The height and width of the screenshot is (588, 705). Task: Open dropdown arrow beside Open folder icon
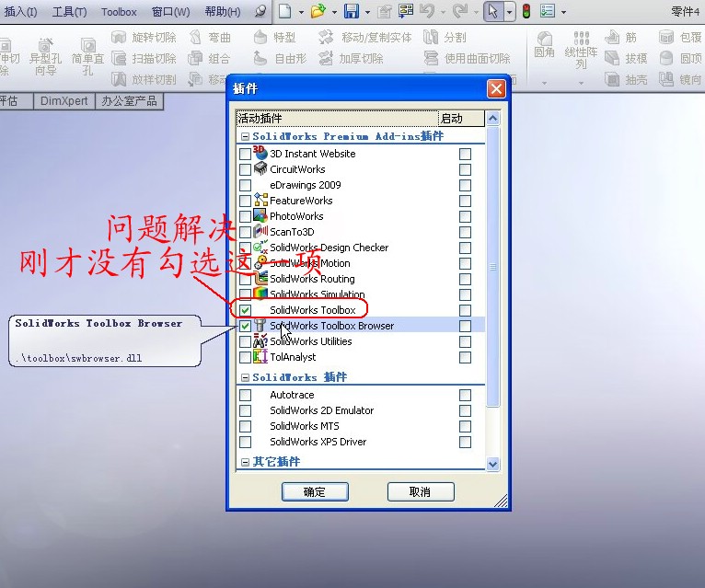(334, 12)
